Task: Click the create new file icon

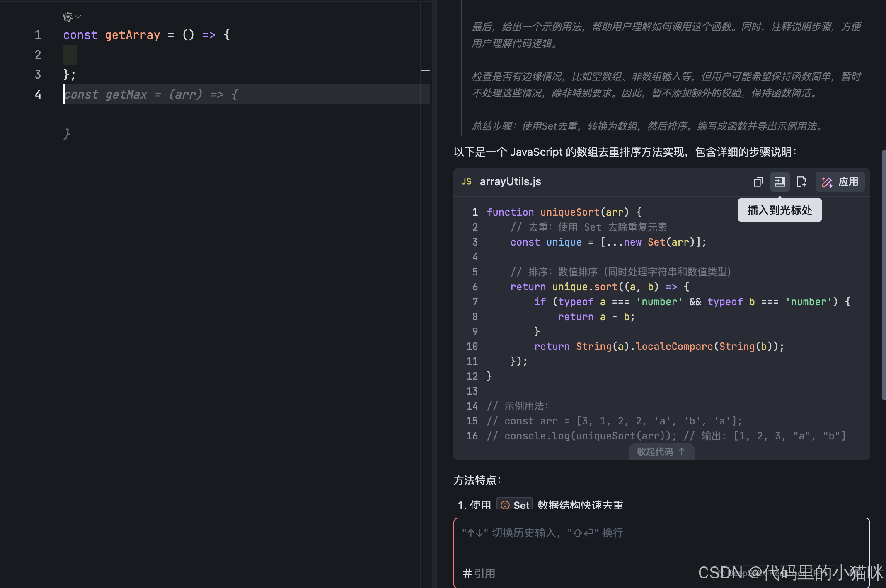Action: (801, 182)
